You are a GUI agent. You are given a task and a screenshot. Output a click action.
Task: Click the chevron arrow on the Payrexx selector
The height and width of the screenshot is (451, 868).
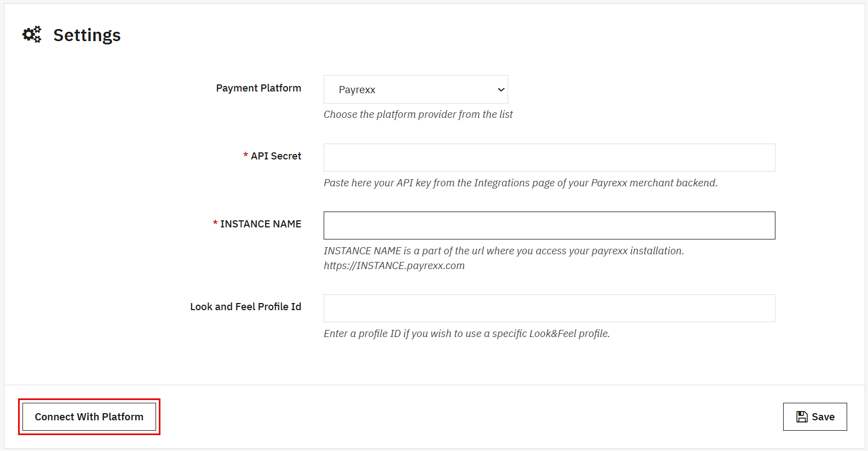[x=501, y=90]
